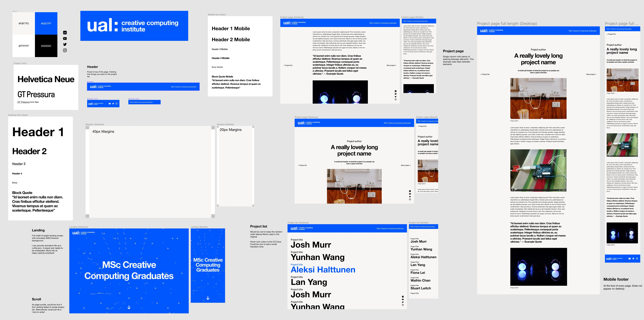
Task: Select the 'Project list (Mobile)' frame label
Action: tap(419, 223)
